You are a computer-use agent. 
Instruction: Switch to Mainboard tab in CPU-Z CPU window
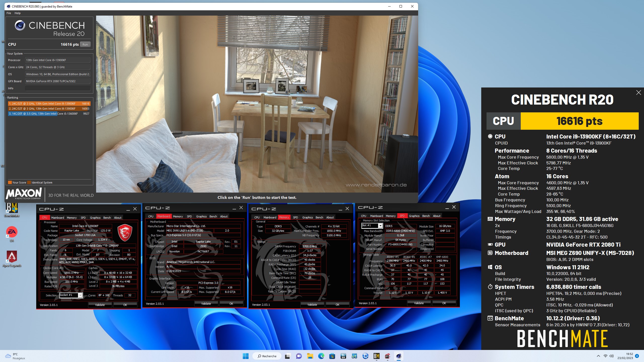(x=58, y=218)
